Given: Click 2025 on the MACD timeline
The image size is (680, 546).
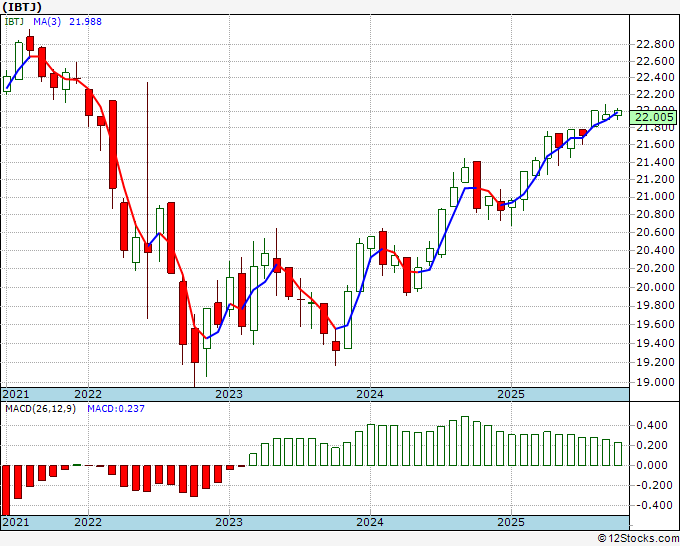Looking at the screenshot, I should coord(511,522).
